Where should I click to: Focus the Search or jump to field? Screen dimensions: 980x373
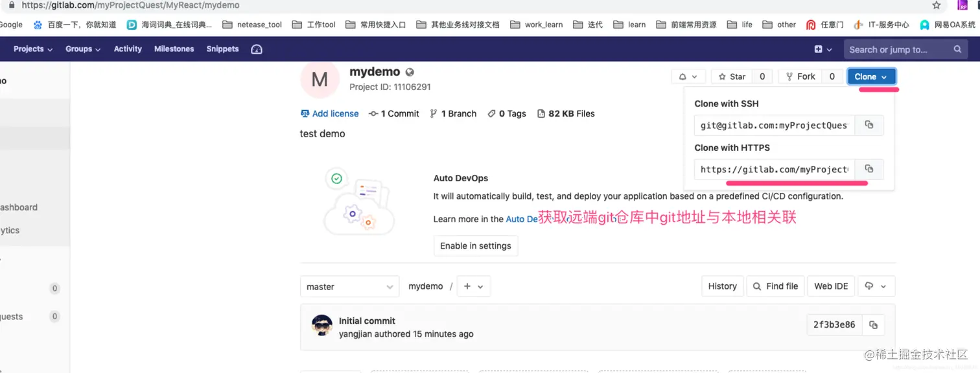coord(905,49)
